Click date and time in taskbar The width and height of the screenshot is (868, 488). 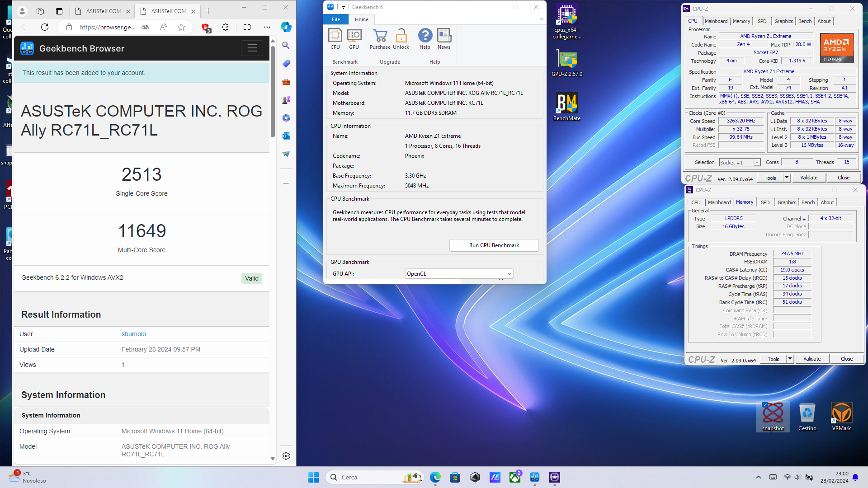pos(835,477)
